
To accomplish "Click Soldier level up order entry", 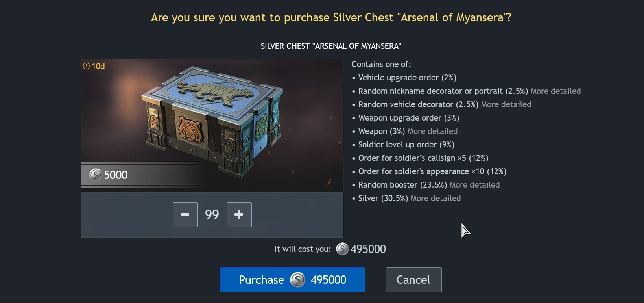I will coord(406,145).
